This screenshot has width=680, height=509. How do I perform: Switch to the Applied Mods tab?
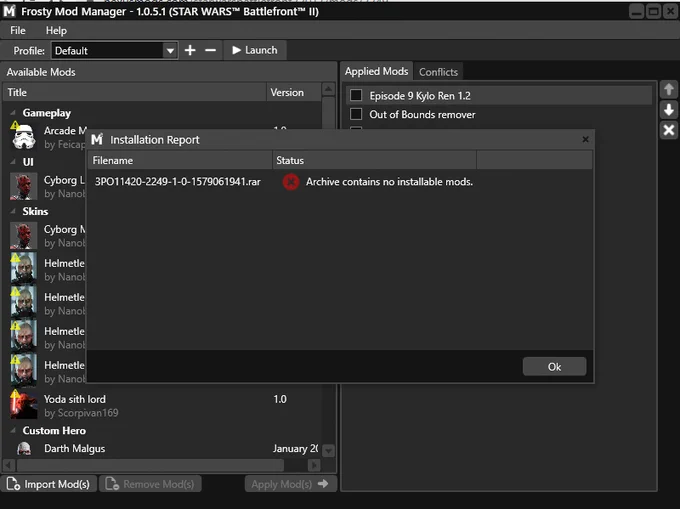[x=376, y=72]
